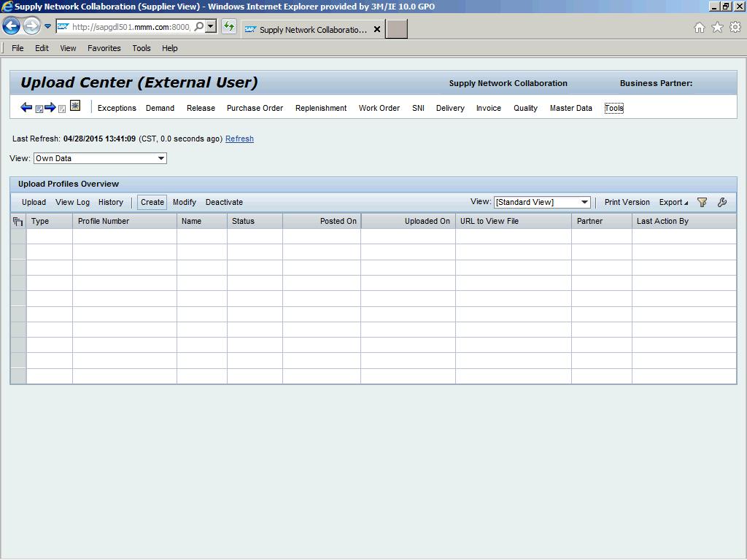Open the browser View menu
747x560 pixels.
point(68,48)
